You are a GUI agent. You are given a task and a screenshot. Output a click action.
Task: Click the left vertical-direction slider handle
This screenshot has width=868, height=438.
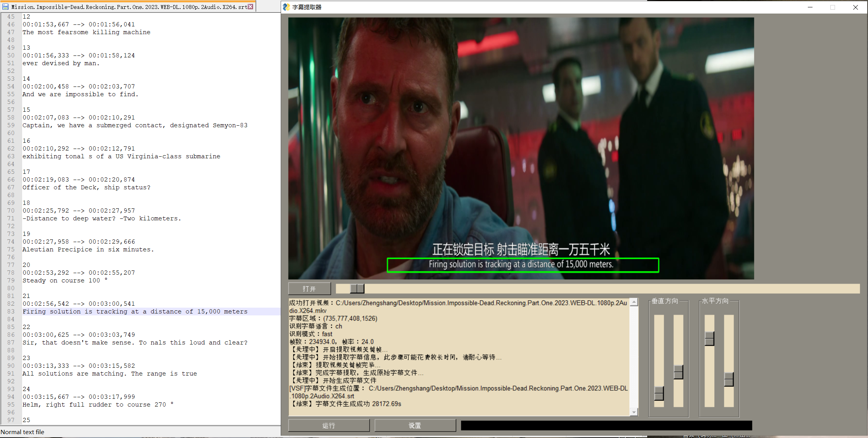coord(659,393)
